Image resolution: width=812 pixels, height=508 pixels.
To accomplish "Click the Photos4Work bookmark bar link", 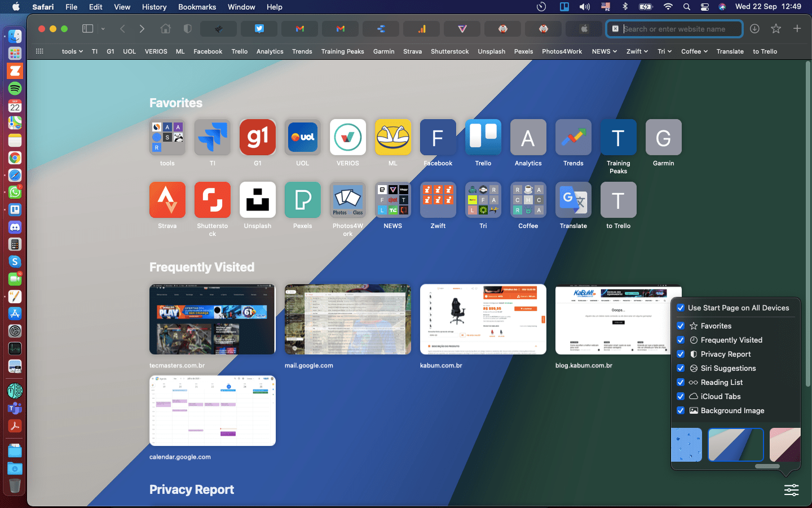I will coord(562,51).
